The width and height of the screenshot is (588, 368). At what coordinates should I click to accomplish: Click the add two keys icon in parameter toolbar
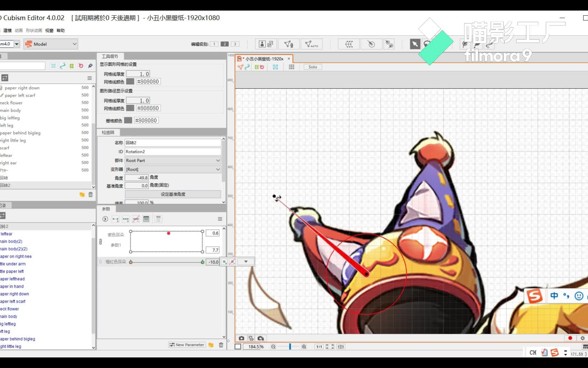[115, 219]
